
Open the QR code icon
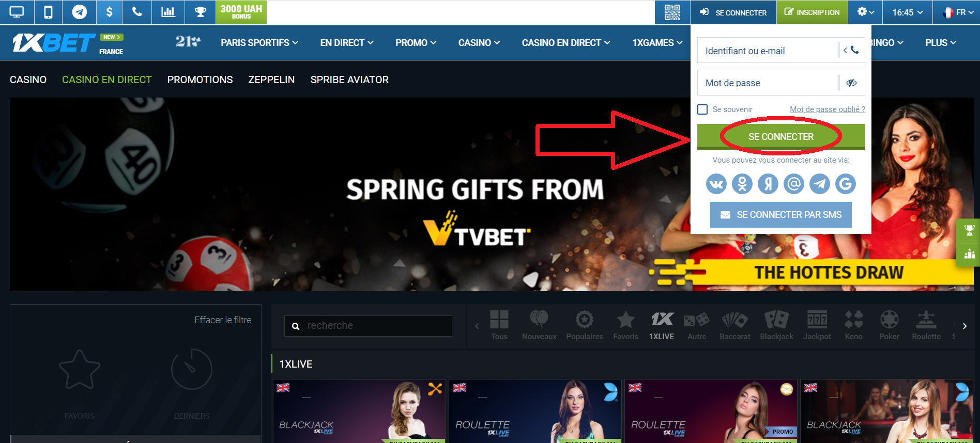(x=672, y=12)
